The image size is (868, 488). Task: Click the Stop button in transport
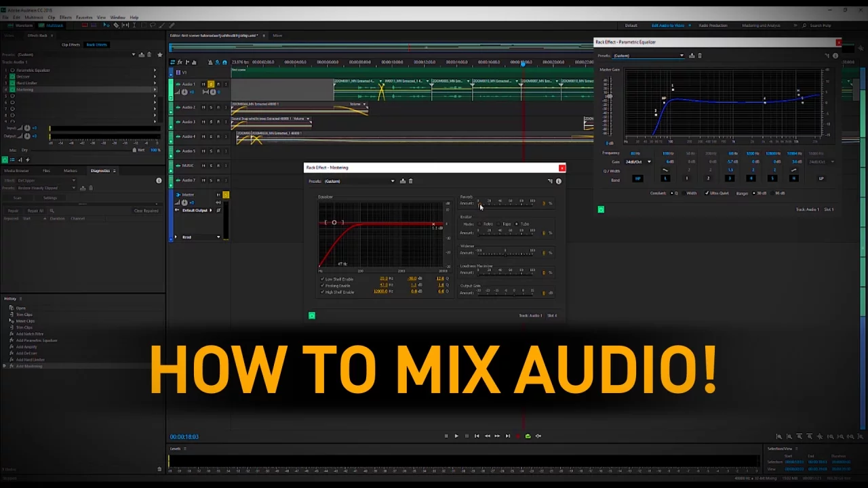446,436
